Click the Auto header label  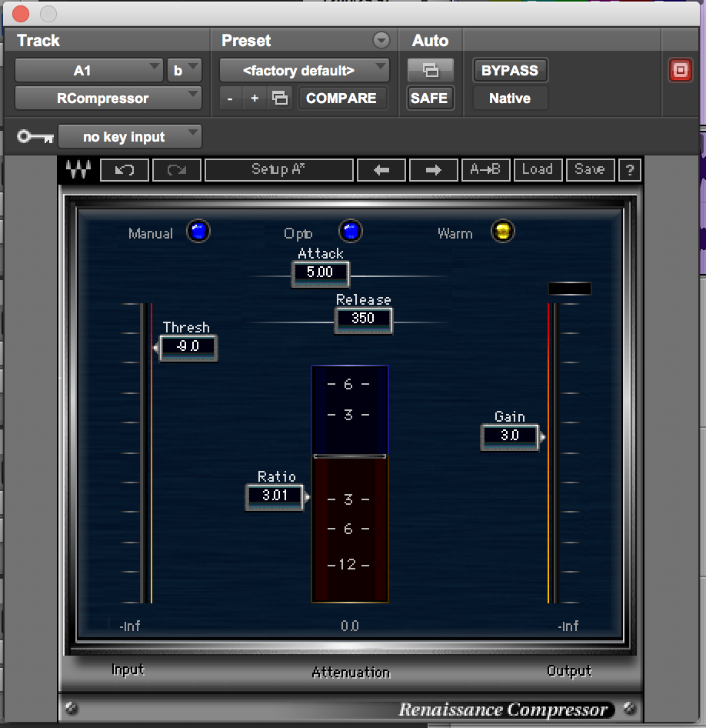point(431,40)
